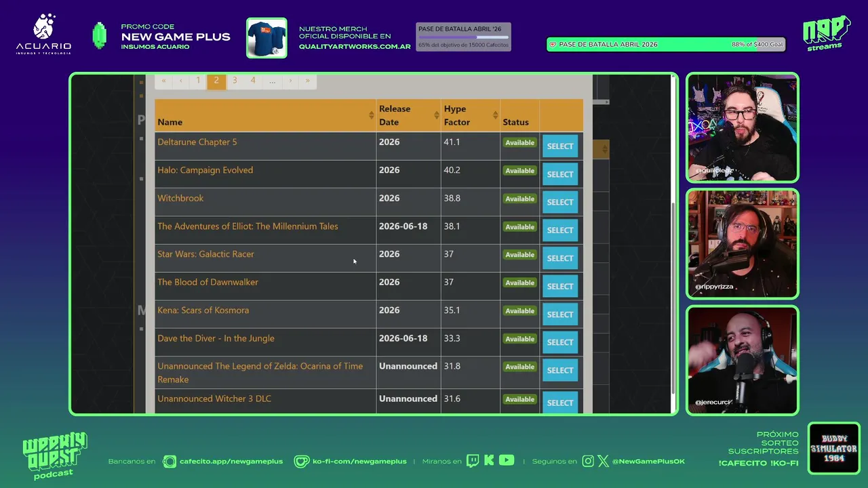This screenshot has height=488, width=868.
Task: Click the Acuario logo at top left
Action: click(43, 34)
